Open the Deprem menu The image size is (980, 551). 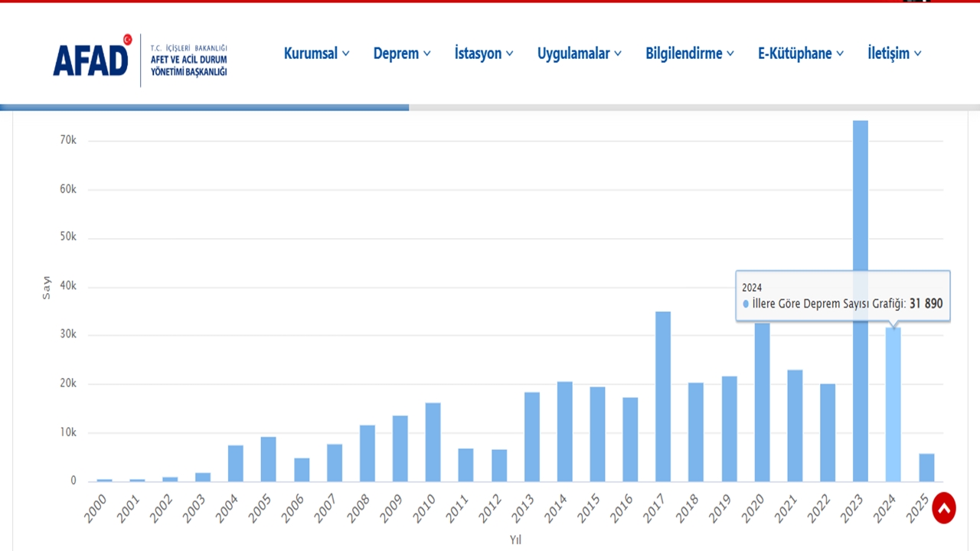402,54
